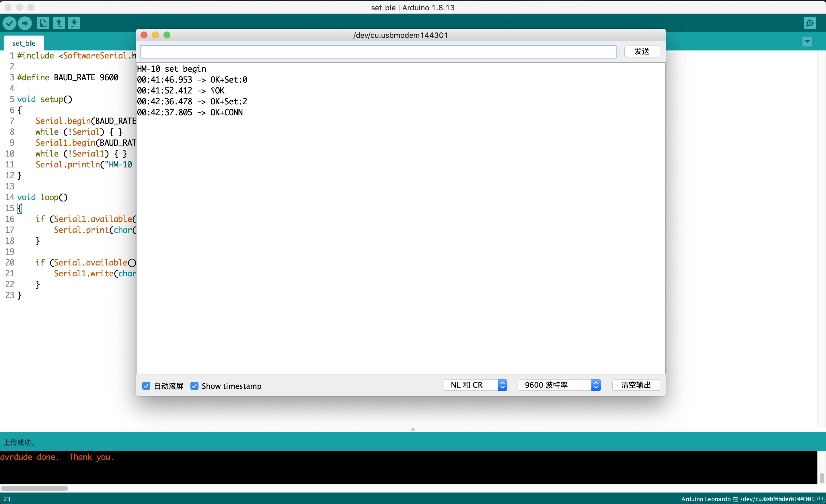
Task: Toggle the Show timestamp checkbox
Action: point(194,386)
